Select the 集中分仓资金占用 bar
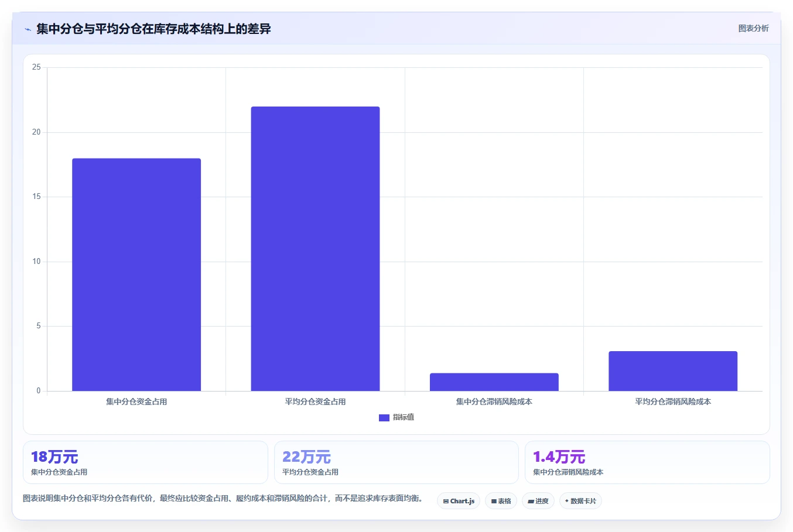 136,274
